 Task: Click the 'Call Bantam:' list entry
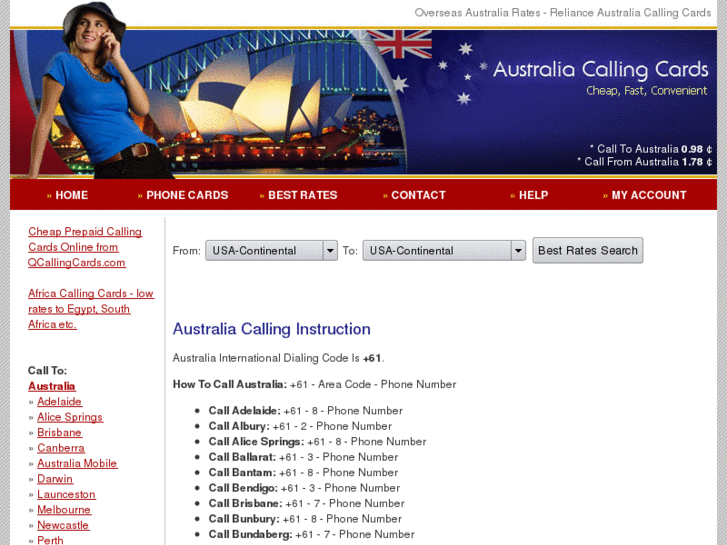303,472
